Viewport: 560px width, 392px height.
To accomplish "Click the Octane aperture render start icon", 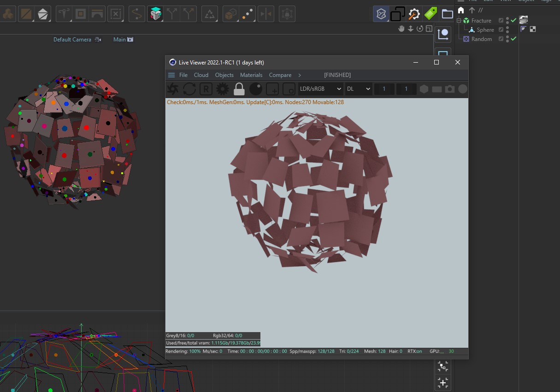I will pyautogui.click(x=173, y=89).
